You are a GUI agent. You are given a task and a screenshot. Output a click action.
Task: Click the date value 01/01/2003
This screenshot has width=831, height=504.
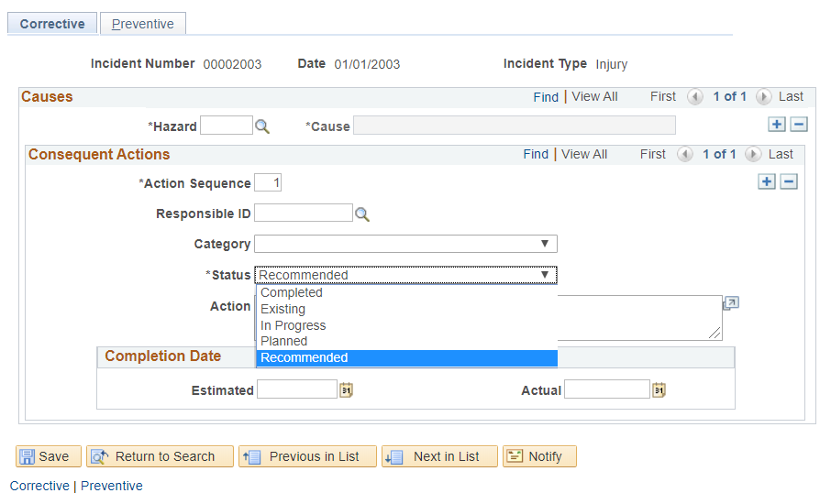(367, 64)
